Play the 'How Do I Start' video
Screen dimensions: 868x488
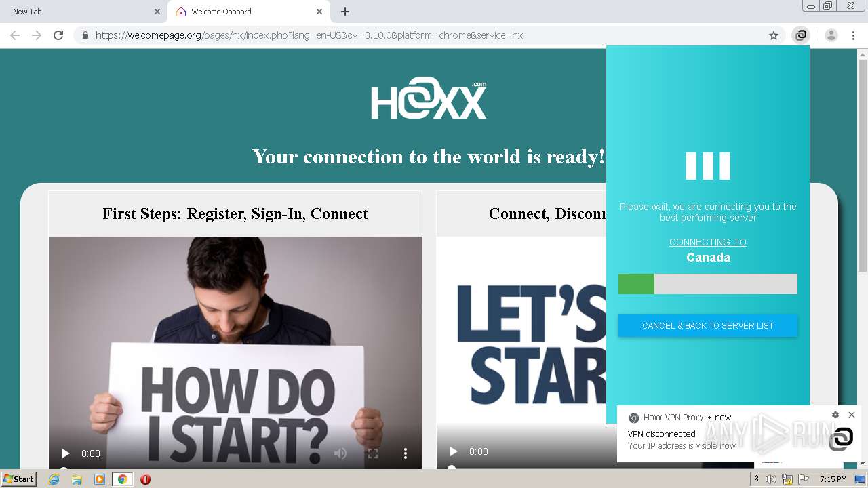click(66, 453)
